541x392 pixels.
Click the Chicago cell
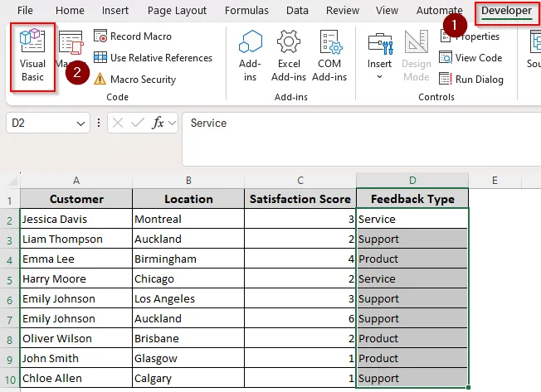click(188, 278)
